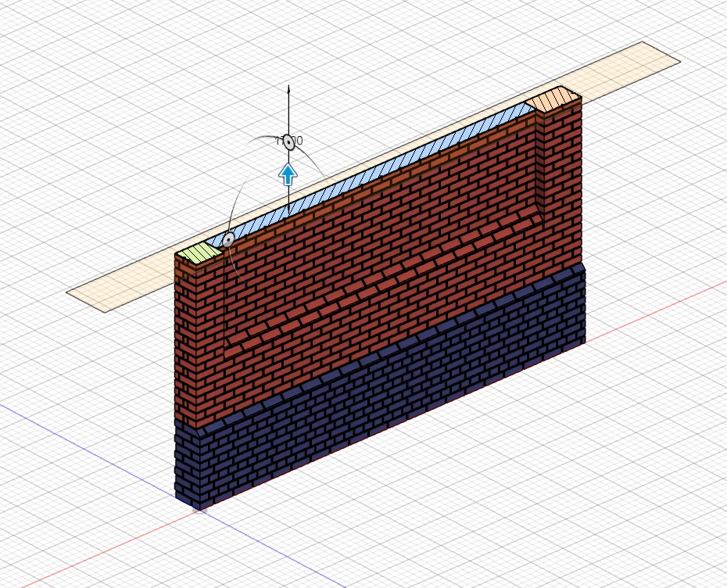Click the round angle handle beside the green profile
727x588 pixels.
coord(228,240)
